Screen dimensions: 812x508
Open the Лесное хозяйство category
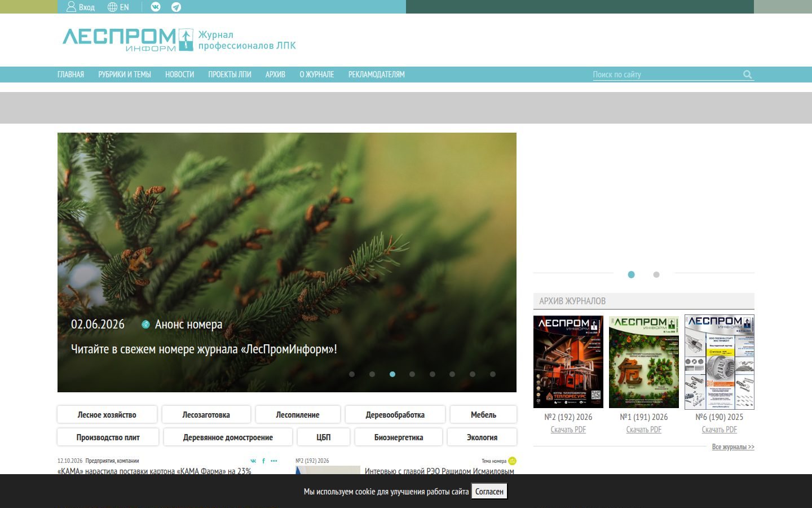(107, 415)
